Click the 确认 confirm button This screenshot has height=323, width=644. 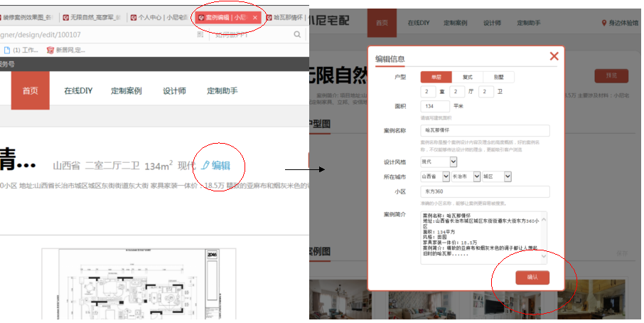[x=532, y=277]
